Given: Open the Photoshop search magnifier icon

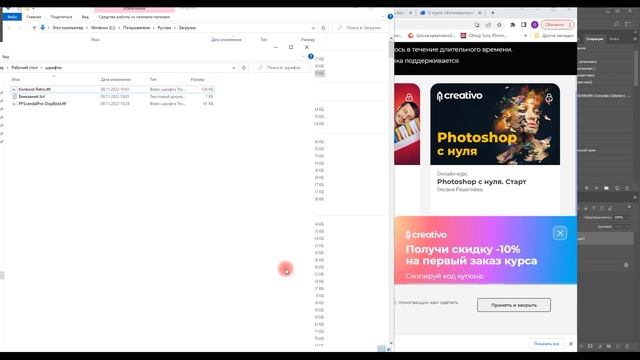Looking at the screenshot, I should tap(617, 24).
